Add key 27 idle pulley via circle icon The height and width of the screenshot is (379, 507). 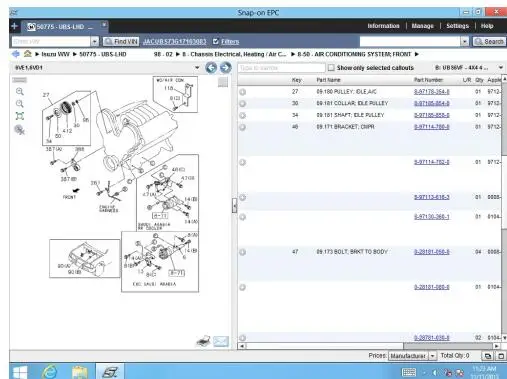(x=243, y=92)
